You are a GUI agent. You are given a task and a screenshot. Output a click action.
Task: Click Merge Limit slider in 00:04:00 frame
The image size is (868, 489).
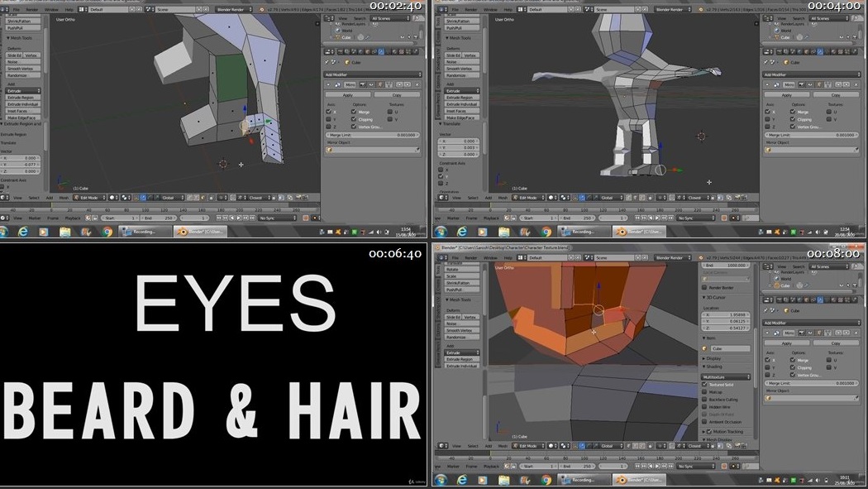point(812,135)
